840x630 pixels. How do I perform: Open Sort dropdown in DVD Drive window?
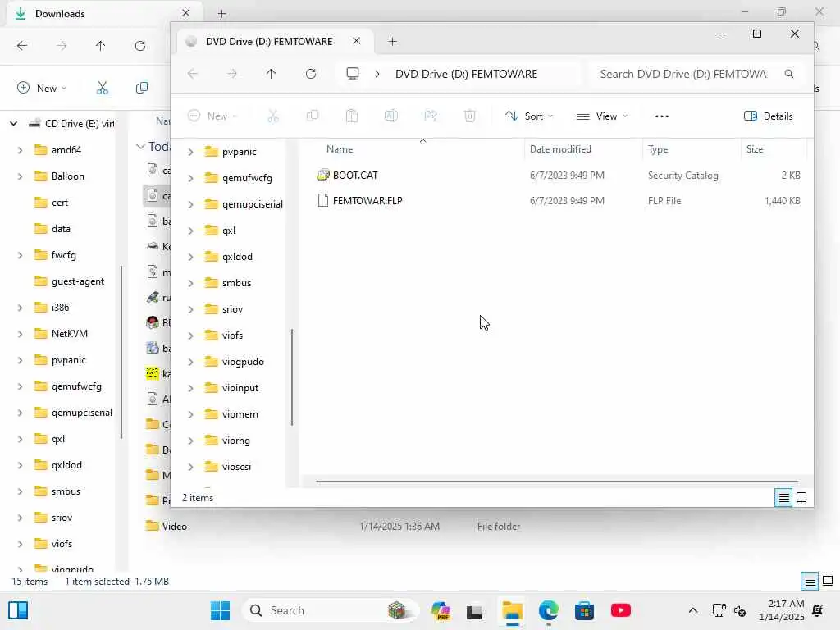pyautogui.click(x=529, y=116)
